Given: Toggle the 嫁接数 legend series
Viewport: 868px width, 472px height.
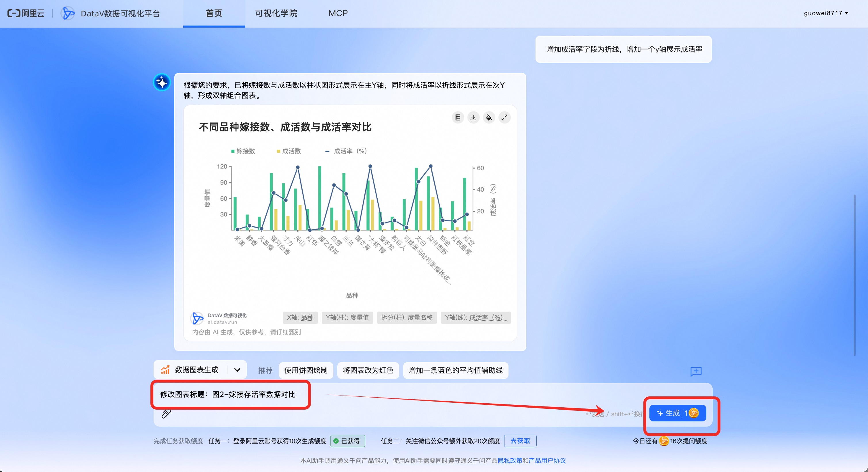Looking at the screenshot, I should [x=243, y=151].
